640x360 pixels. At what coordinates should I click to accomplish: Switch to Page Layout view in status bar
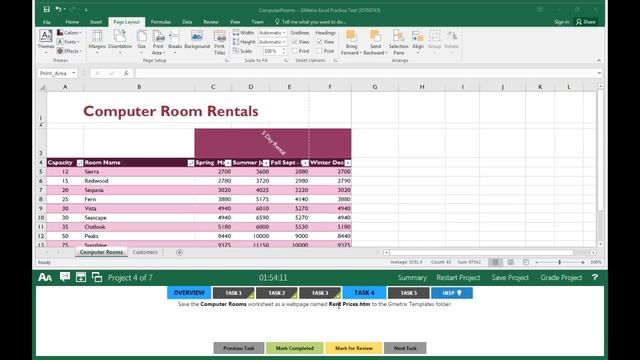[x=510, y=262]
